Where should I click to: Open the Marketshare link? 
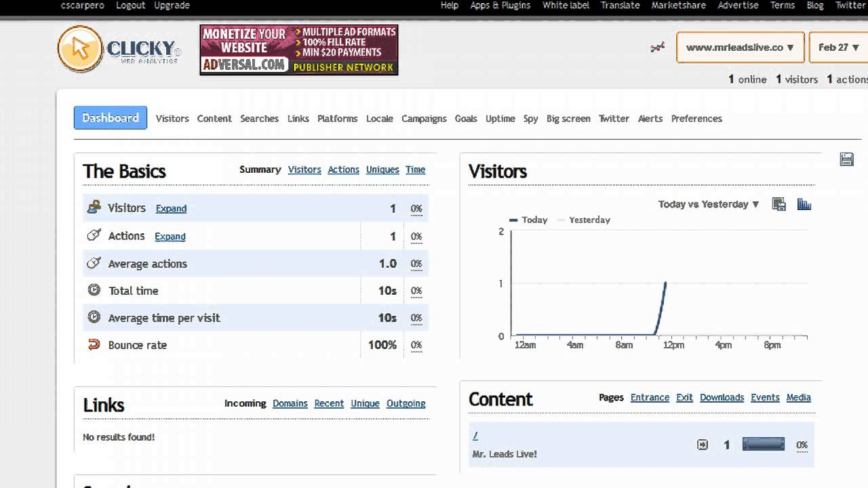tap(679, 5)
